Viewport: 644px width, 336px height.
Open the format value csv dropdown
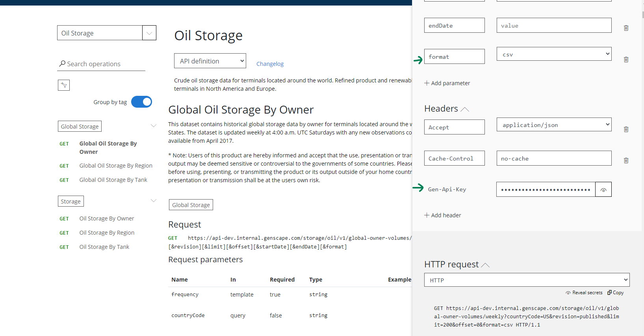[x=554, y=54]
